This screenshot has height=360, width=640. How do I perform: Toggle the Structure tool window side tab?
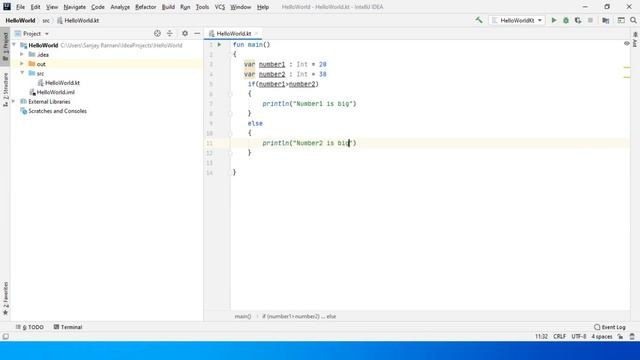[5, 90]
